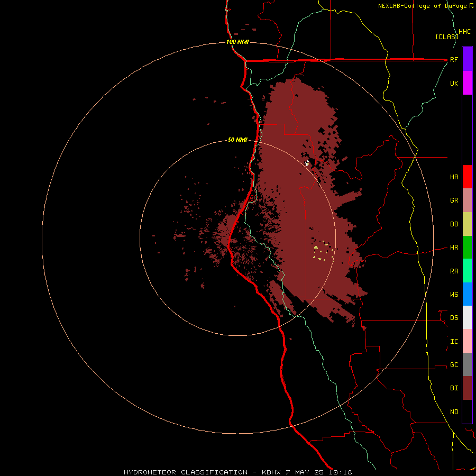Image resolution: width=476 pixels, height=476 pixels.
Task: Click the DS white legend swatch
Action: click(467, 317)
